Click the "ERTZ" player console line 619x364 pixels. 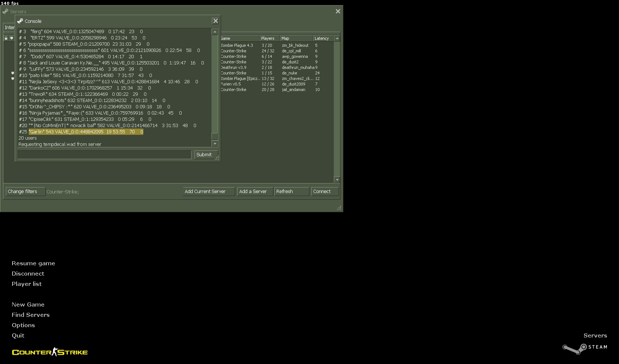tap(82, 38)
